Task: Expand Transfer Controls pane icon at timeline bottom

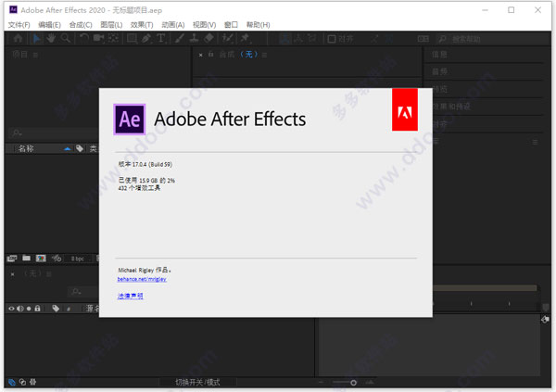Action: click(22, 382)
